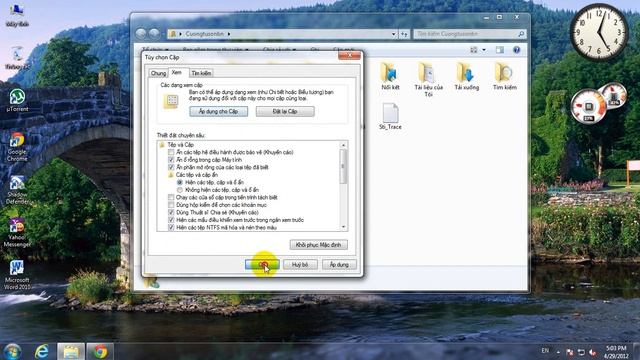
Task: Click the taskbar clock showing 5:03 PM
Action: pyautogui.click(x=616, y=352)
